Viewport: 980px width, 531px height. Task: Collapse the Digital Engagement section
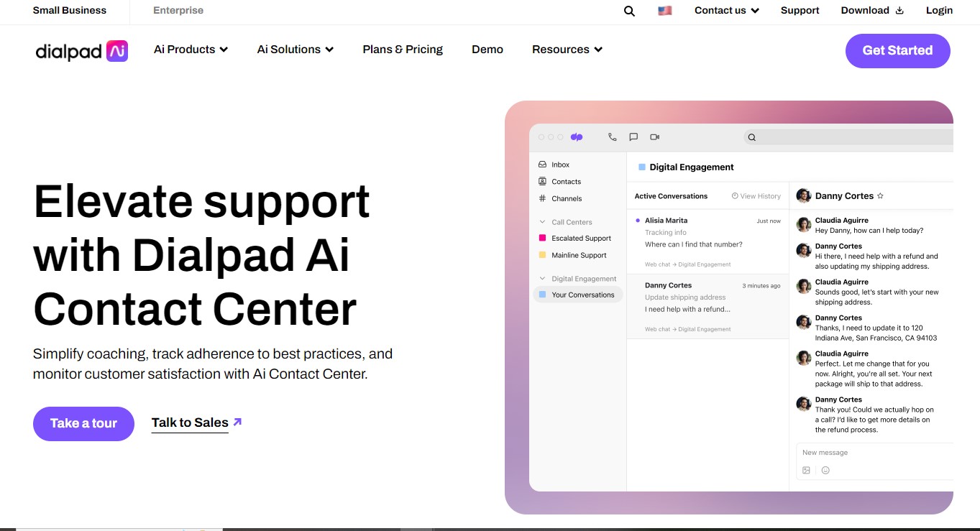pyautogui.click(x=543, y=278)
